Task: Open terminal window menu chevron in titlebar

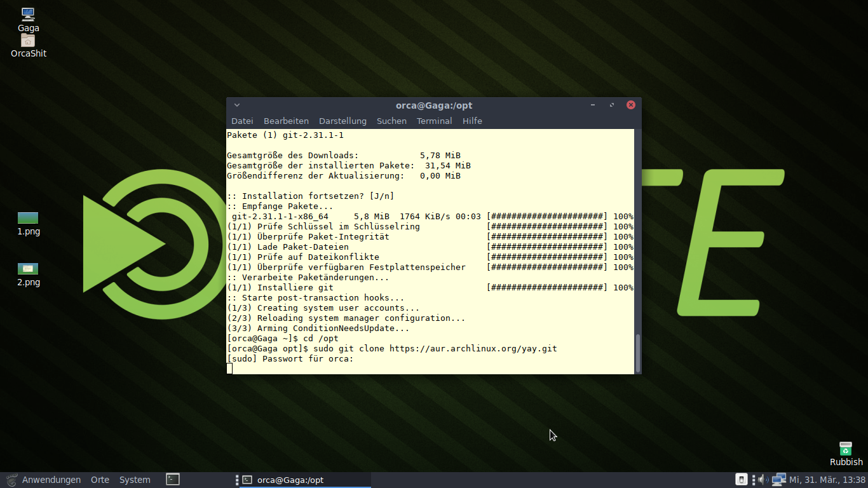Action: (x=237, y=105)
